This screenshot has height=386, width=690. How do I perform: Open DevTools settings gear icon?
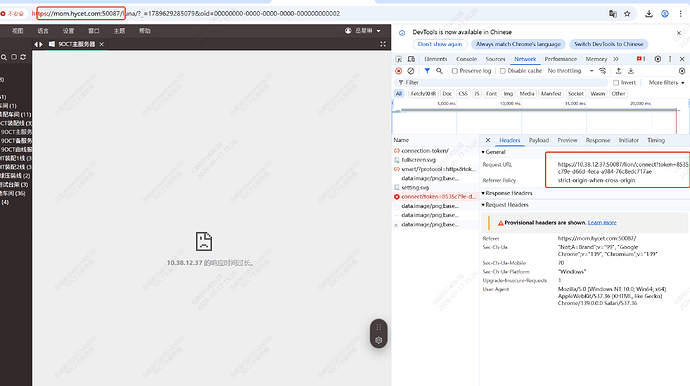tap(657, 59)
